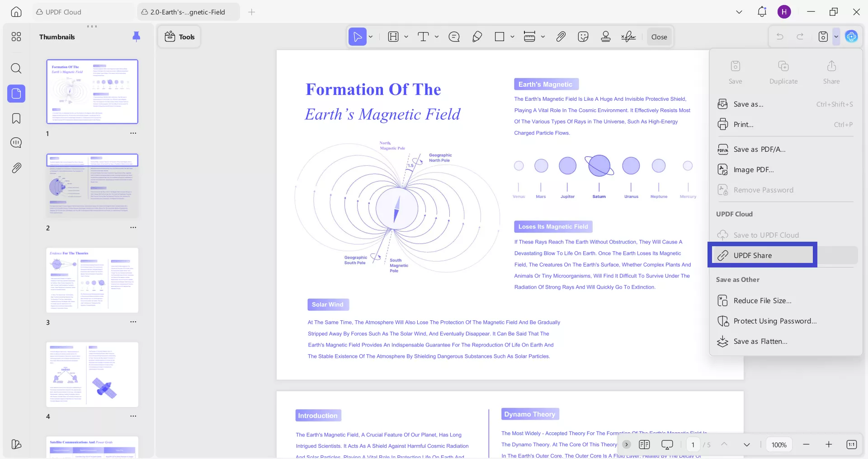Toggle the thumbnails panel pin
The image size is (868, 459).
coord(136,37)
